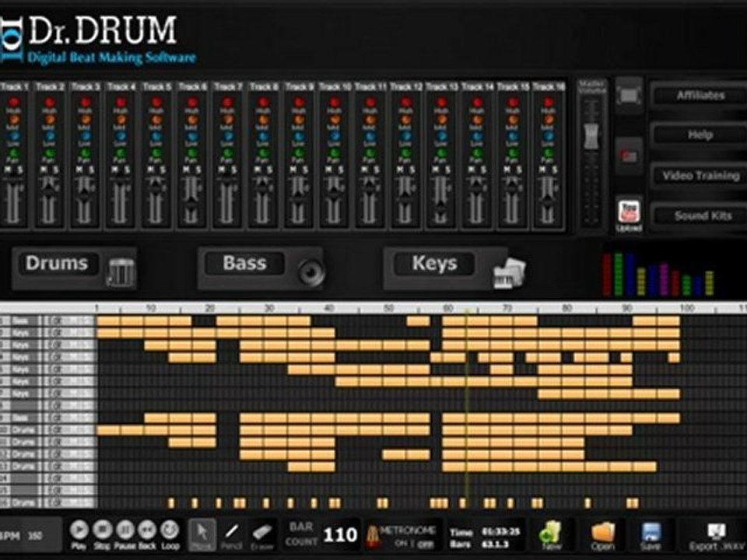Click the Track 1 red High knob
Screen dimensions: 747x560
(14, 103)
